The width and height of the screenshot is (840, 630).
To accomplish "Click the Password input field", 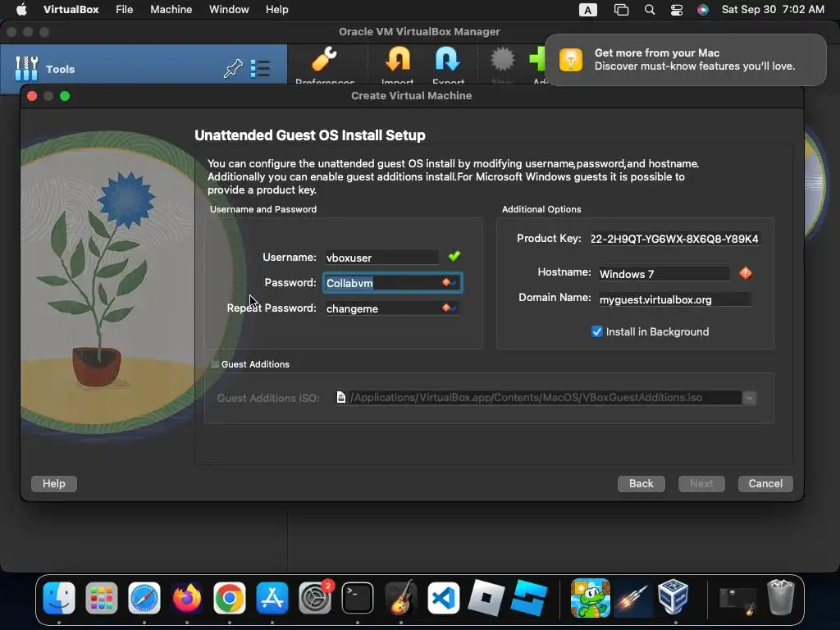I will point(392,283).
